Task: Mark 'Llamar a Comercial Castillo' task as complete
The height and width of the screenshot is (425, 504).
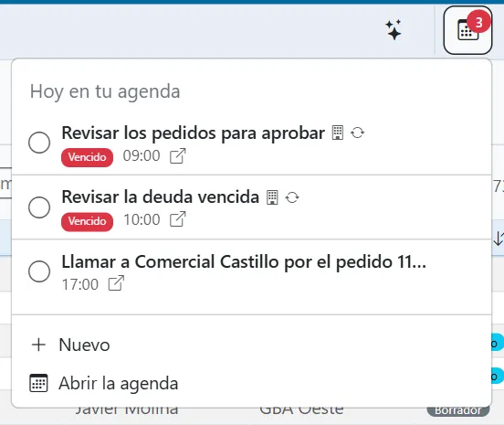Action: pos(39,271)
